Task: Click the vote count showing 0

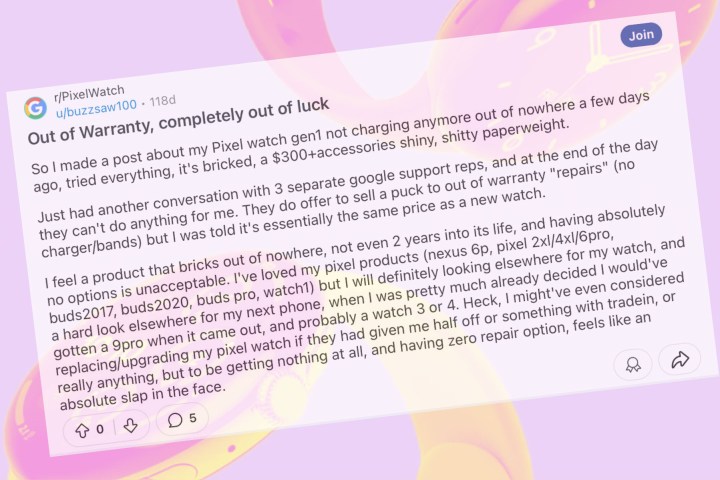Action: click(100, 428)
